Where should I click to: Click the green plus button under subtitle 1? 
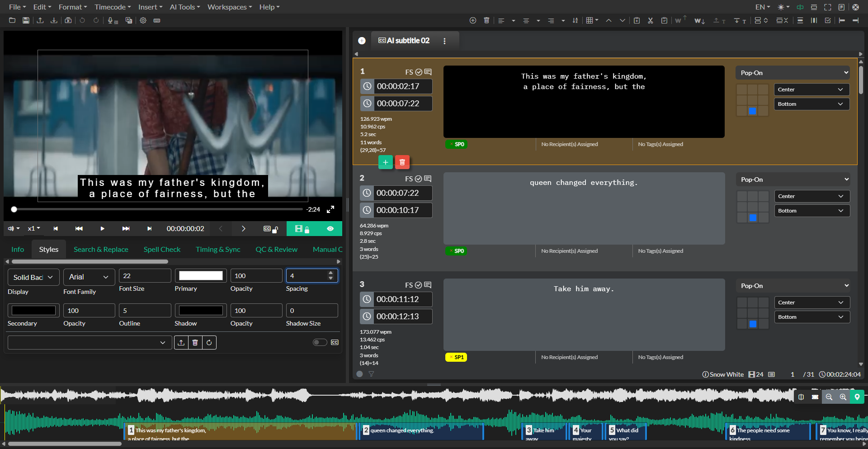tap(385, 162)
